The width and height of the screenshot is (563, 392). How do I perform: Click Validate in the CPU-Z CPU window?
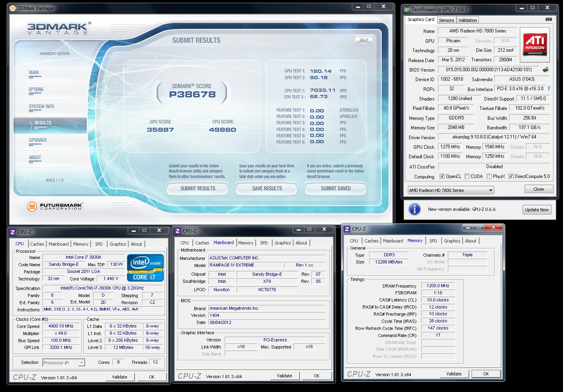pyautogui.click(x=119, y=377)
